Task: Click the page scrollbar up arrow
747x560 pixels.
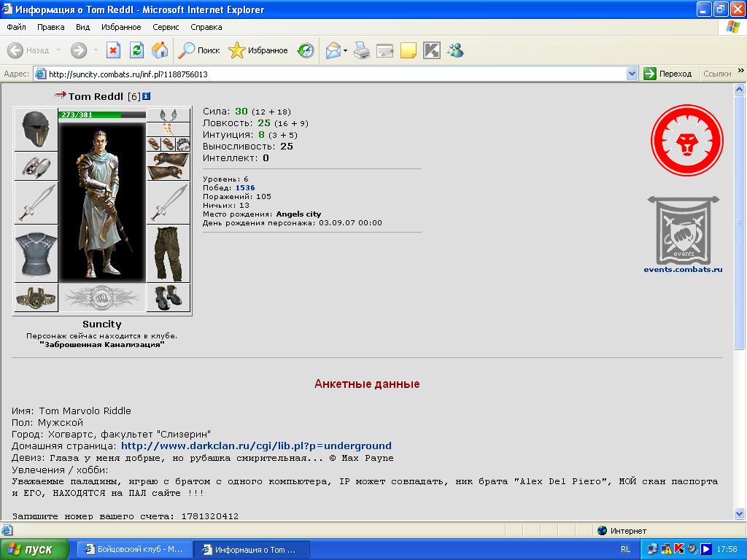Action: click(x=740, y=89)
